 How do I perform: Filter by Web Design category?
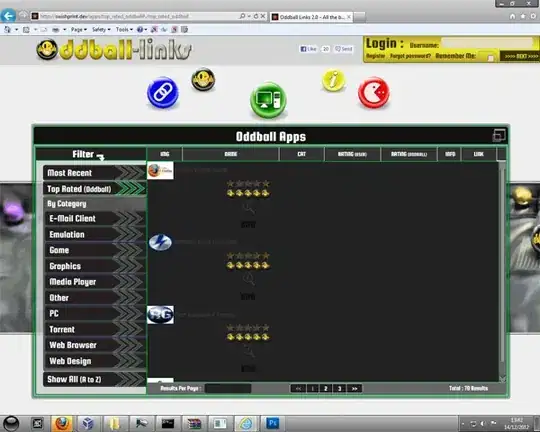95,361
